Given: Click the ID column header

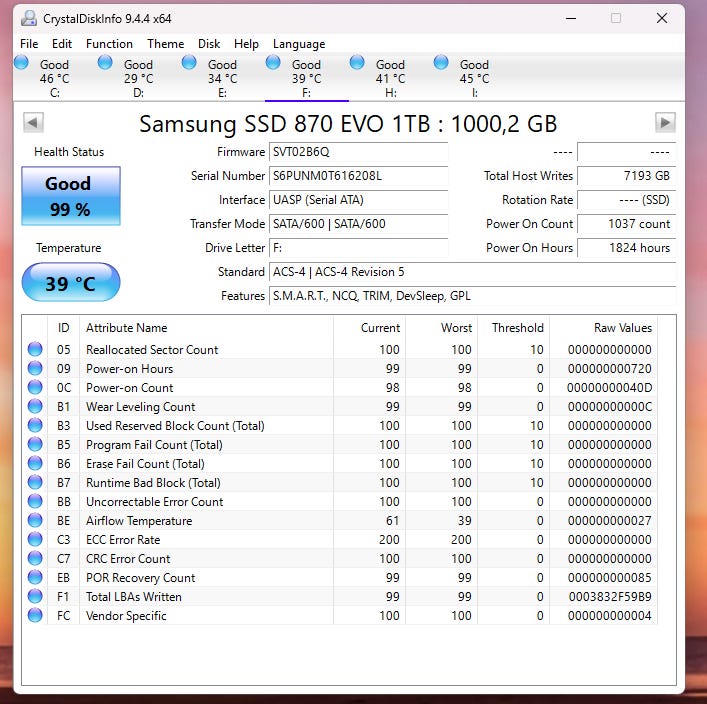Looking at the screenshot, I should pos(64,328).
